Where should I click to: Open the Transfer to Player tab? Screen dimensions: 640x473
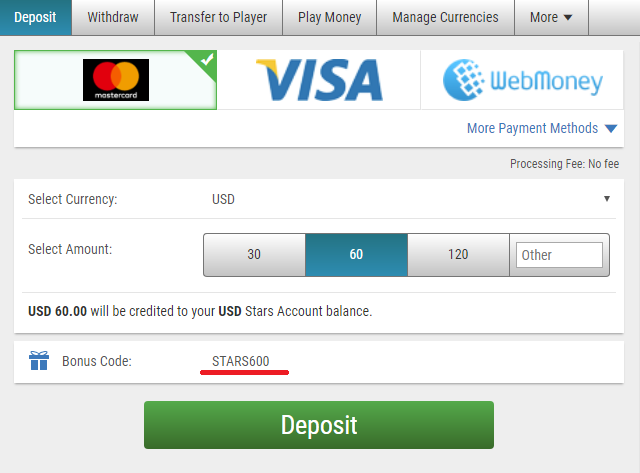click(x=218, y=18)
